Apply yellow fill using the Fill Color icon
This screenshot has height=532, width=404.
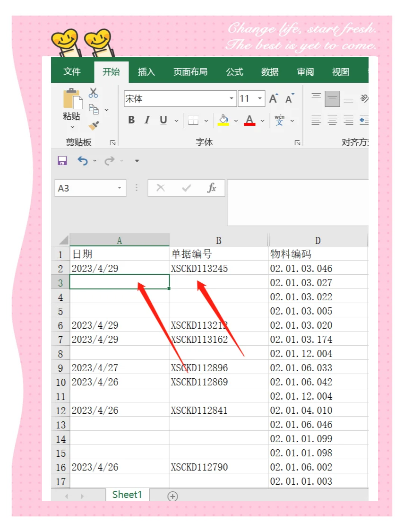tap(223, 120)
